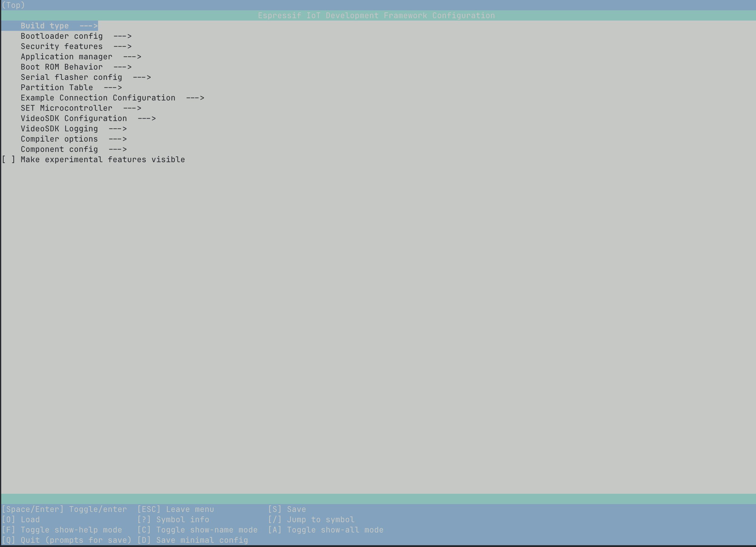Toggle Make experimental features visible checkbox

(x=8, y=159)
